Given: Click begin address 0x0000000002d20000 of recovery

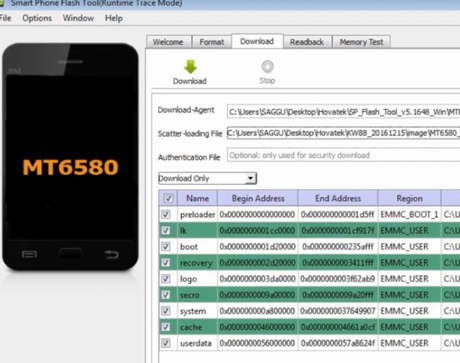Looking at the screenshot, I should (257, 263).
